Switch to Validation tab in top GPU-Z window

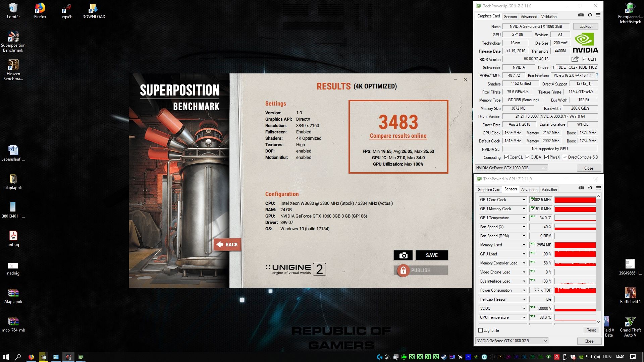(549, 17)
